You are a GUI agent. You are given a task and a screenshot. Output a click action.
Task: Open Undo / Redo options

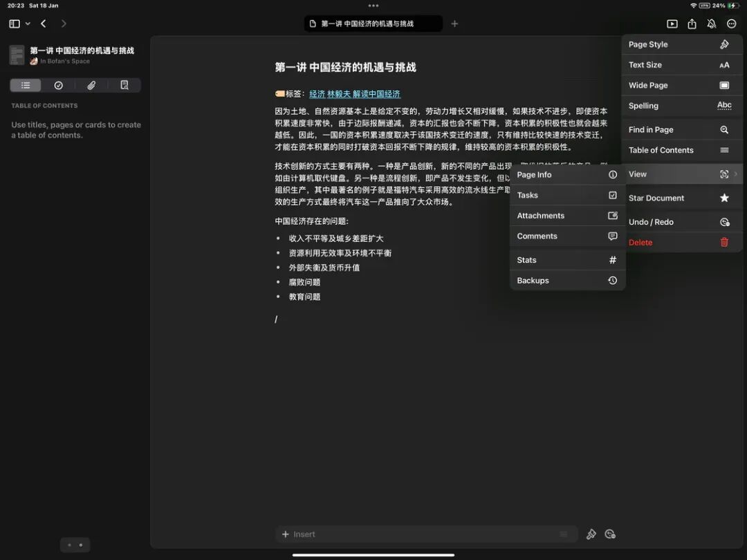tap(682, 222)
